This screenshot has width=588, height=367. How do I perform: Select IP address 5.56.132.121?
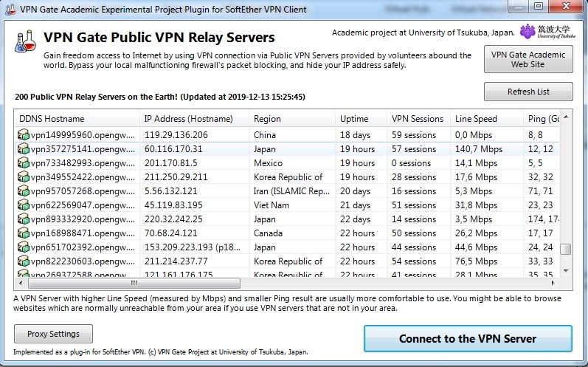(170, 191)
